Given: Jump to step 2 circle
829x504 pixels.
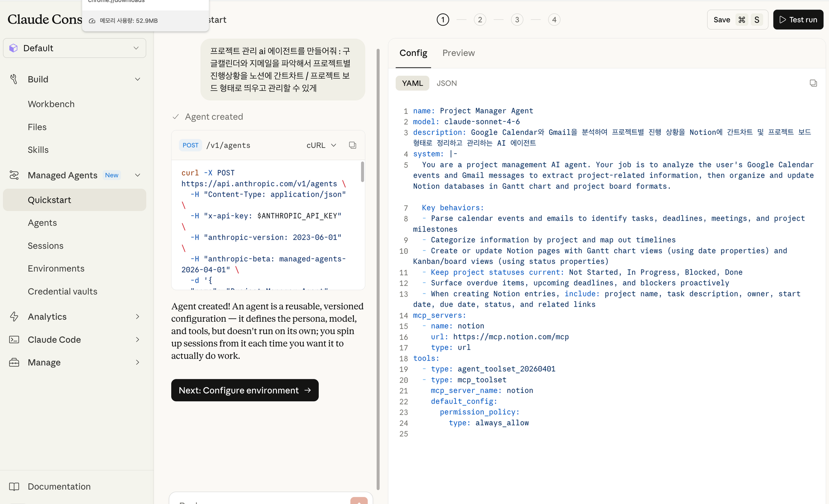Looking at the screenshot, I should 480,19.
